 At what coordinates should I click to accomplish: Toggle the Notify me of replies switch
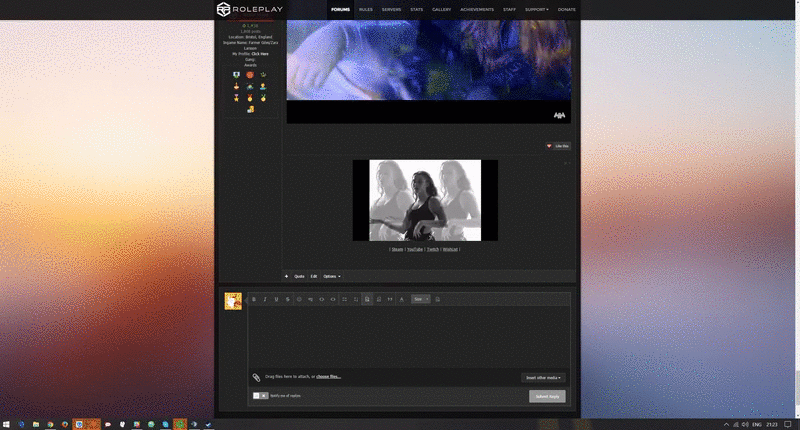260,396
